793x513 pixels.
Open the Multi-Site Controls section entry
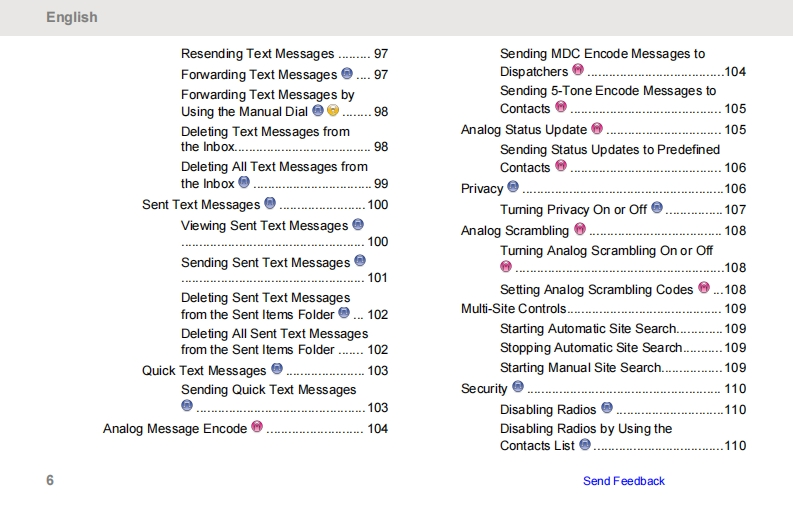click(x=513, y=309)
